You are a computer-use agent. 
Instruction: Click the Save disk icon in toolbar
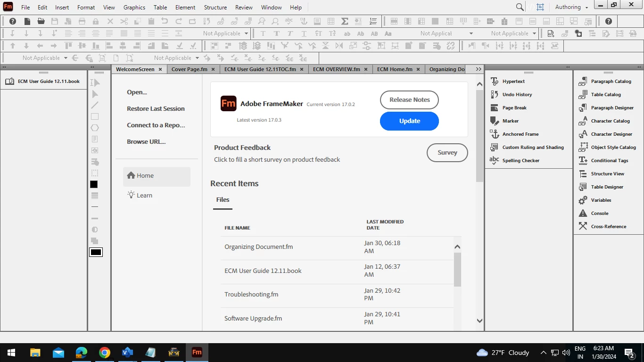point(55,21)
